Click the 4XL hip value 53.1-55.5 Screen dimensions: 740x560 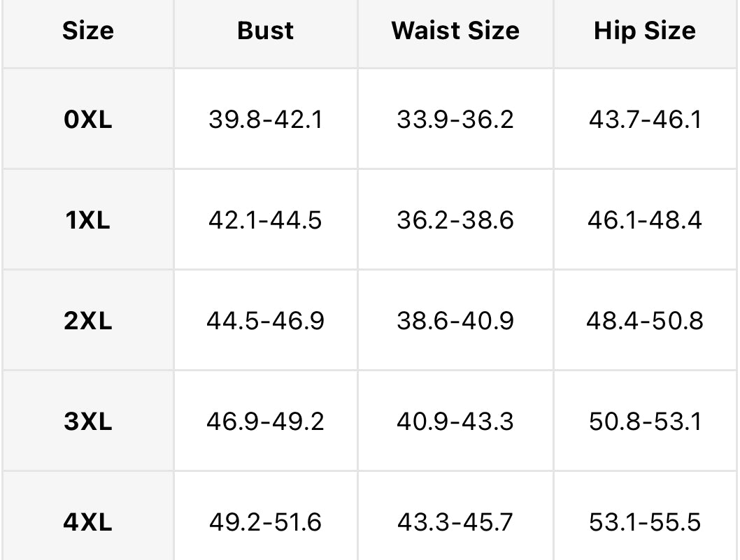pyautogui.click(x=645, y=522)
